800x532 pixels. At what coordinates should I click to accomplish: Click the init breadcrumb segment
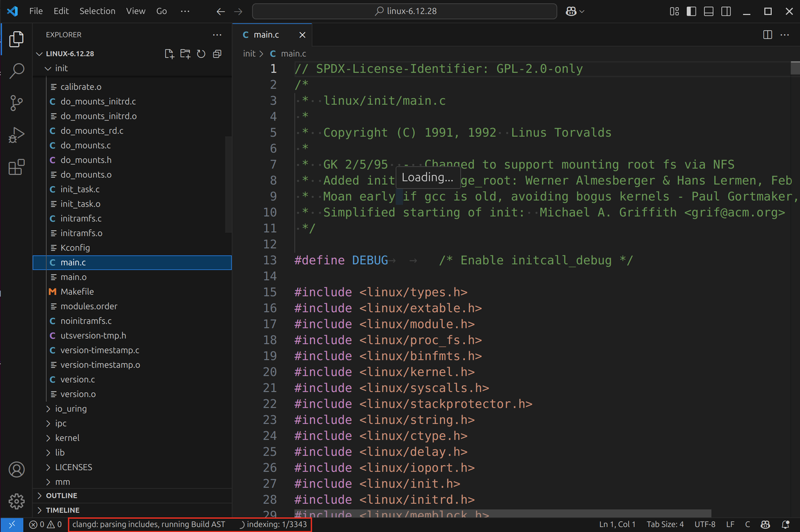[x=249, y=54]
